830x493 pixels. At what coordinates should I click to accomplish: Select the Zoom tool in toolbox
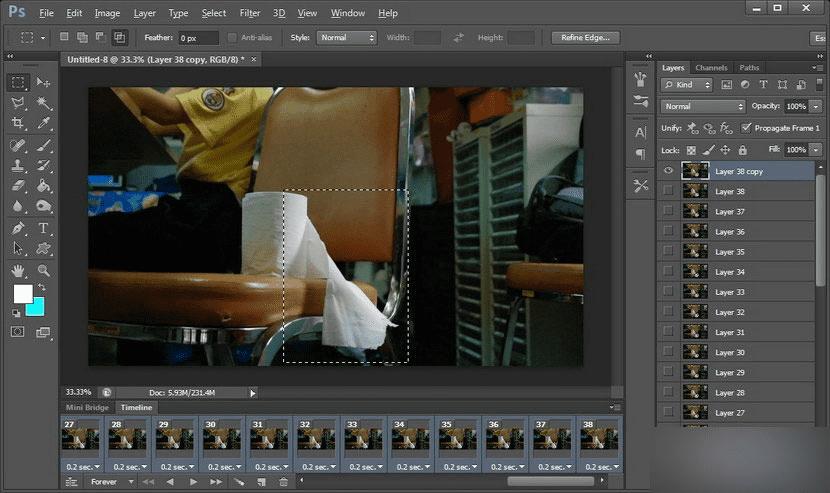(43, 270)
